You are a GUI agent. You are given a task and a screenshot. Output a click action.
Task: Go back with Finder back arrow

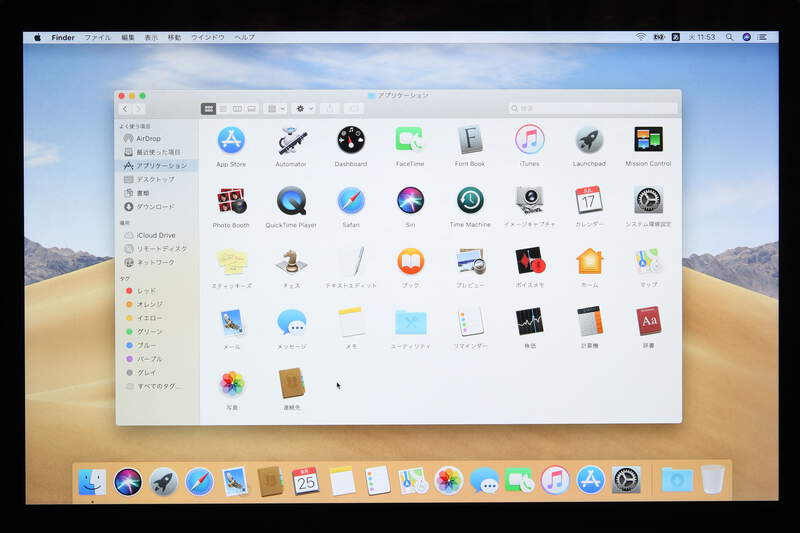pyautogui.click(x=125, y=109)
